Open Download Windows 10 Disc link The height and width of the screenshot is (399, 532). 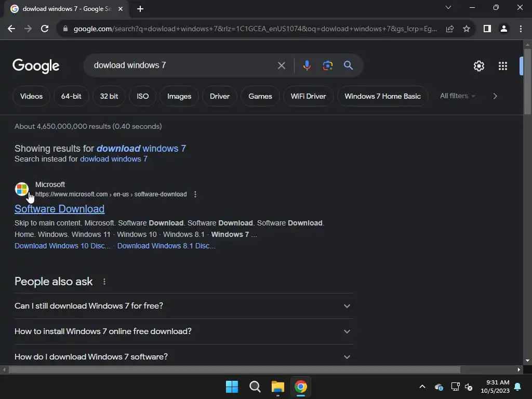pos(62,246)
